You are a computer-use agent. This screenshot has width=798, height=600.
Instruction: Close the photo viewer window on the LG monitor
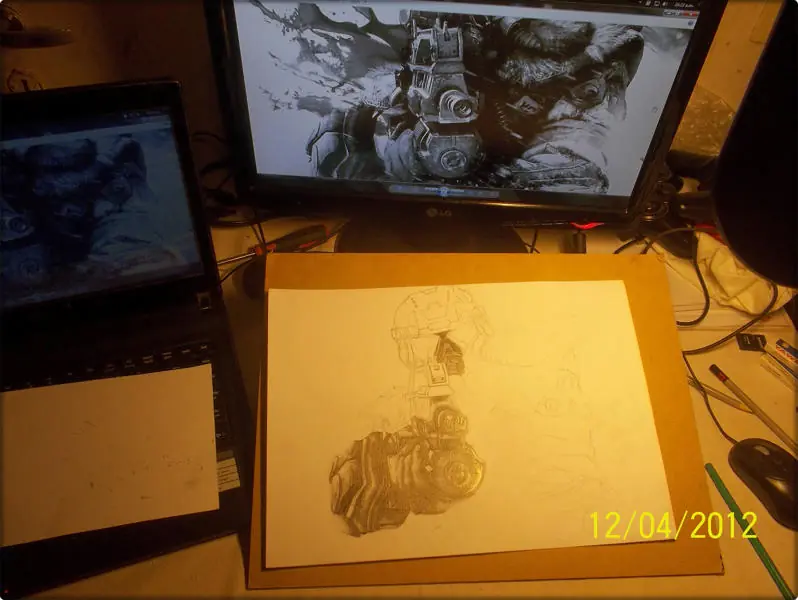coord(692,14)
